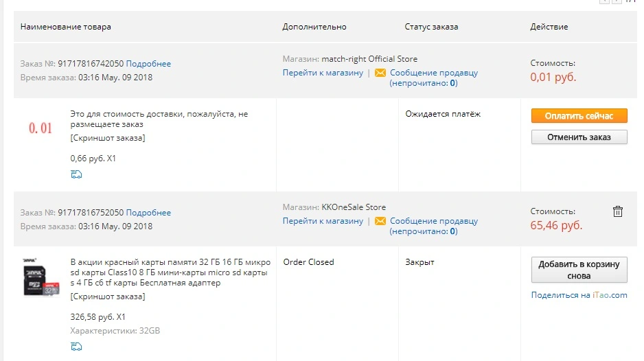Click Поделиться на iTao.com link
644x361 pixels.
coord(579,295)
